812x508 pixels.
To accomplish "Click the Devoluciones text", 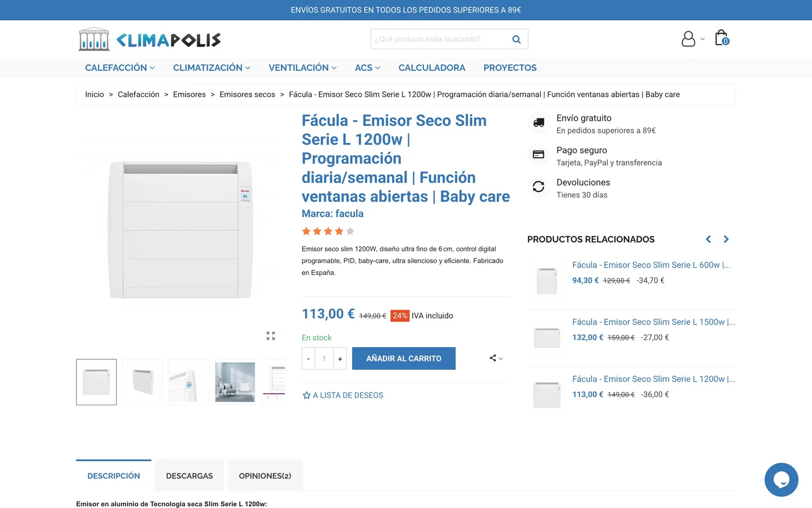I will (x=583, y=182).
